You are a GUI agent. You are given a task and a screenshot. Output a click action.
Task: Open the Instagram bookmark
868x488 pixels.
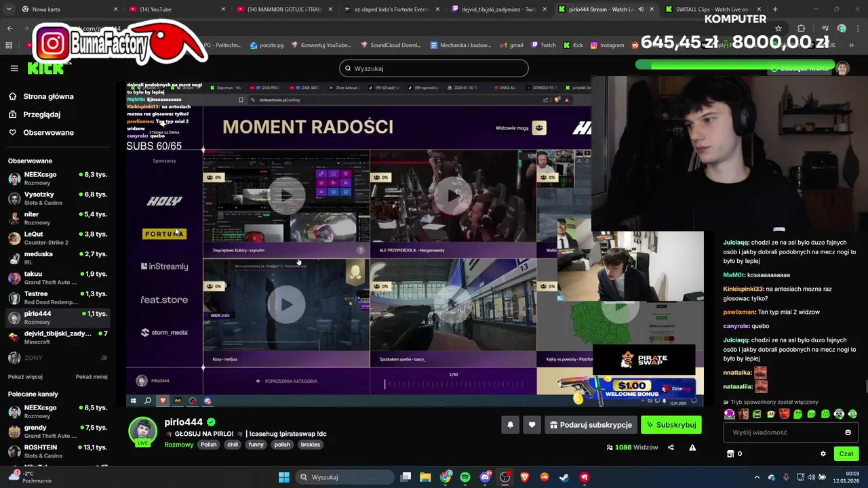pos(607,45)
